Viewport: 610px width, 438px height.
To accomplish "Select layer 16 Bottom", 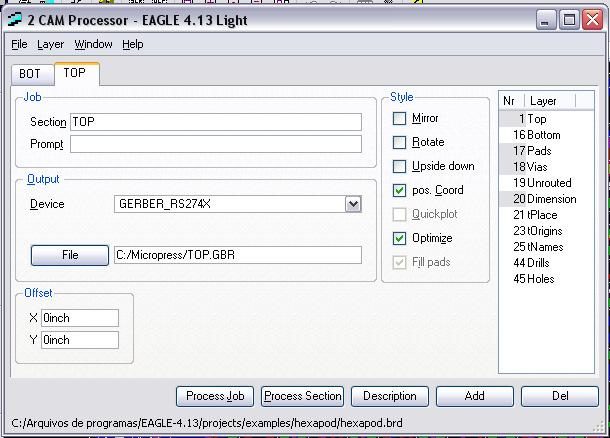I will (x=547, y=135).
